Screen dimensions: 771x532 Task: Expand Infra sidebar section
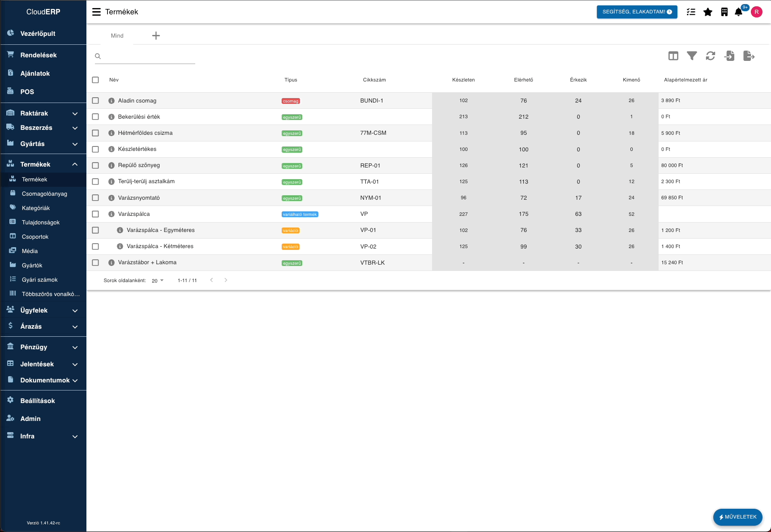point(43,436)
